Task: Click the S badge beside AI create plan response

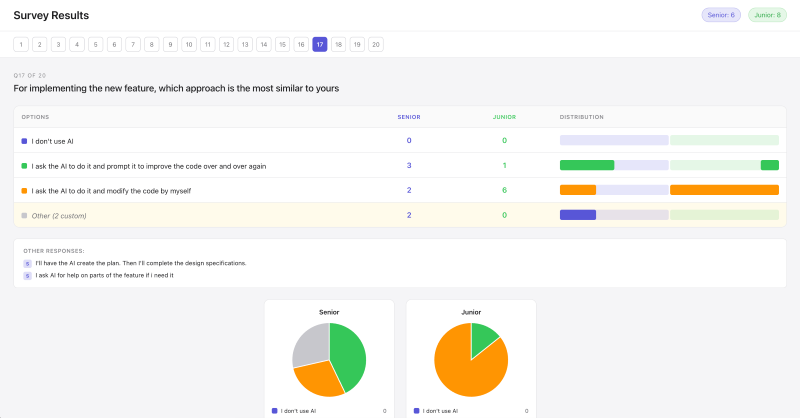Action: (27, 263)
